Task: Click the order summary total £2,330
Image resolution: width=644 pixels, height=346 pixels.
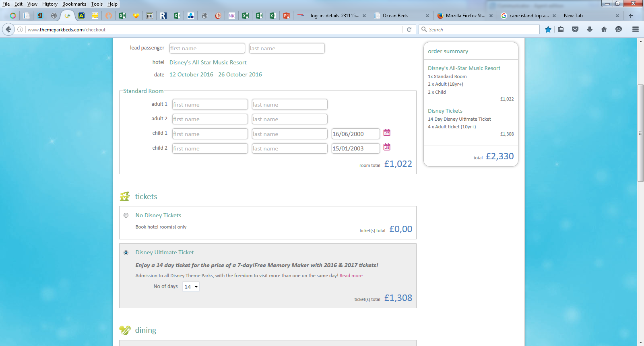Action: pos(500,157)
